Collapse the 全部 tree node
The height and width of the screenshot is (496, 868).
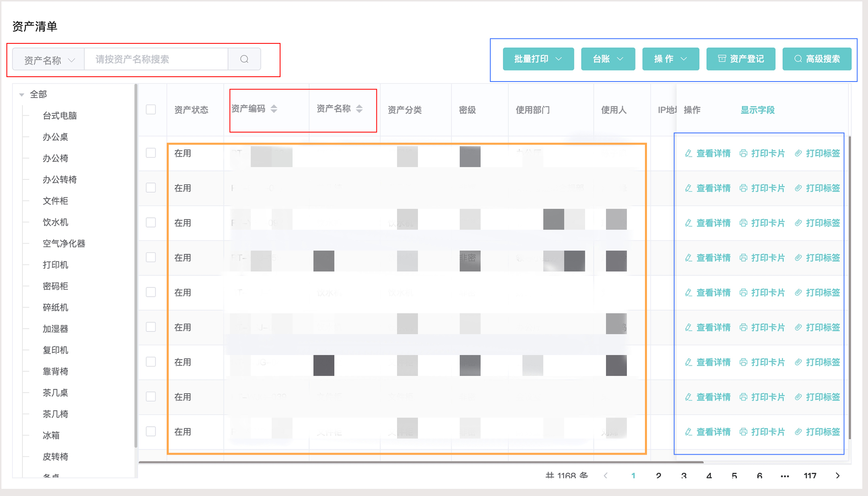[22, 95]
